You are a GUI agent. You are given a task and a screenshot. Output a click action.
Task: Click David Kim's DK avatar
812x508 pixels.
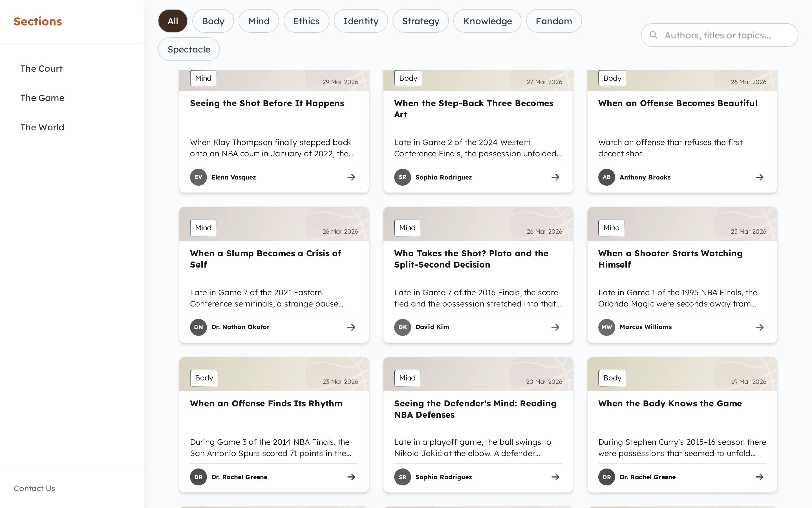[402, 327]
